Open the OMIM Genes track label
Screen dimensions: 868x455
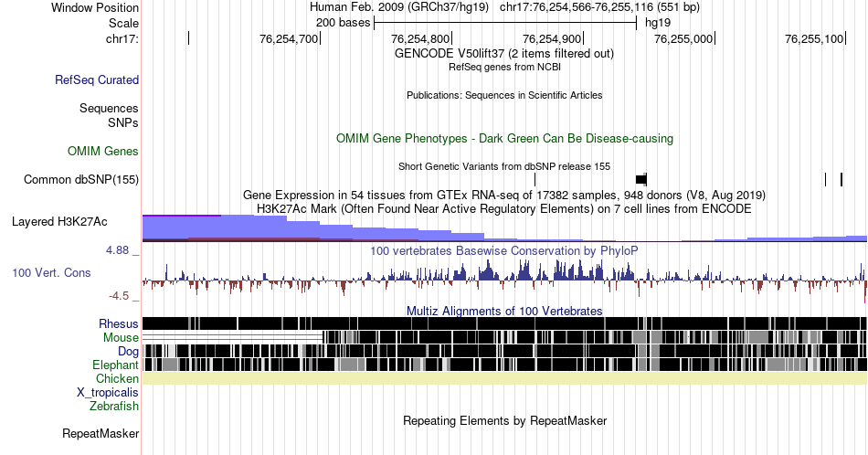click(x=103, y=151)
